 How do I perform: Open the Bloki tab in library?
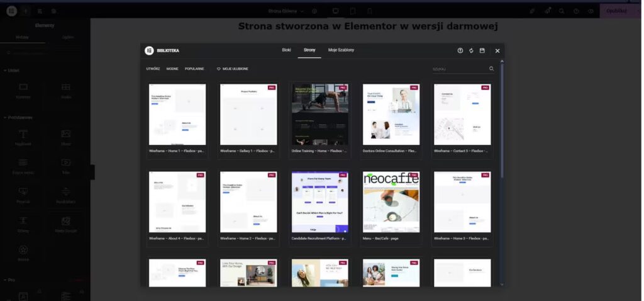coord(286,50)
